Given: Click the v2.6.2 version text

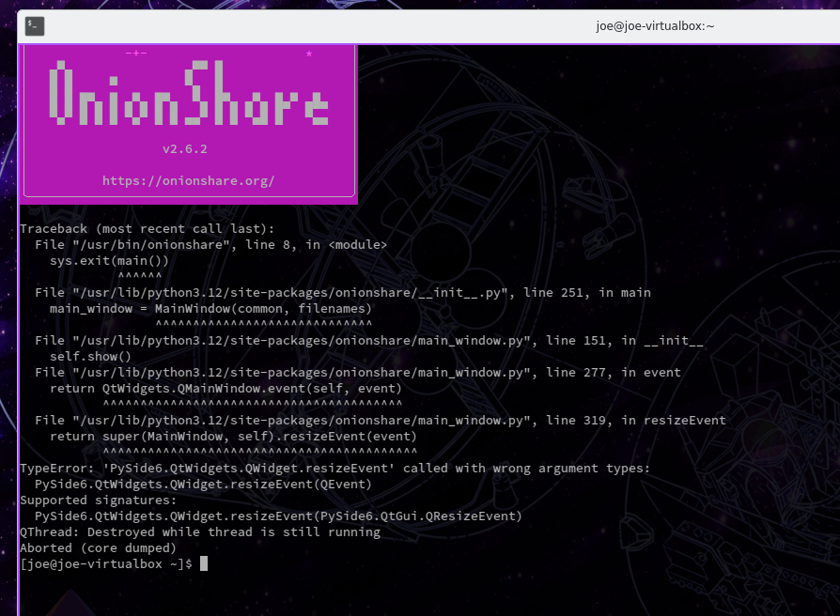Looking at the screenshot, I should click(x=185, y=148).
